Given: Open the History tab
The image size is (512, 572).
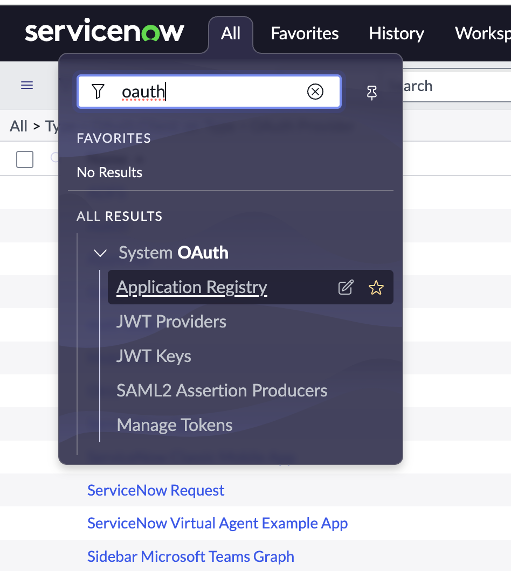Looking at the screenshot, I should pos(396,34).
